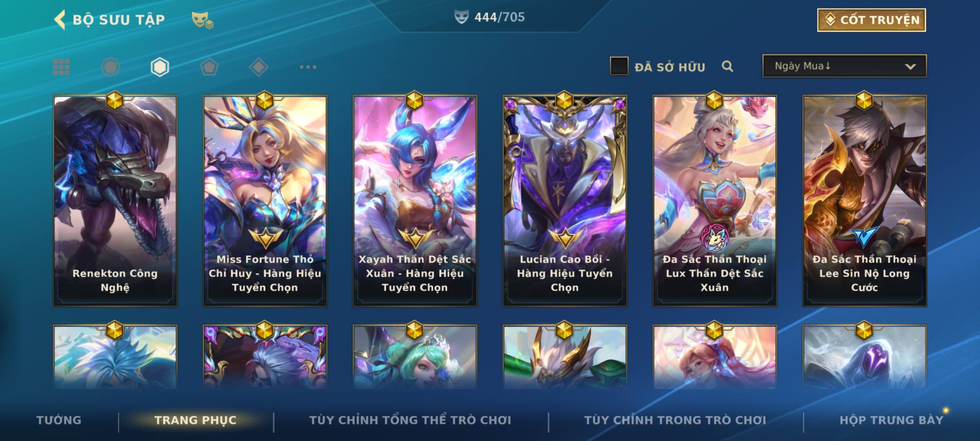
Task: Select the hexagon rarity filter icon
Action: tap(160, 67)
